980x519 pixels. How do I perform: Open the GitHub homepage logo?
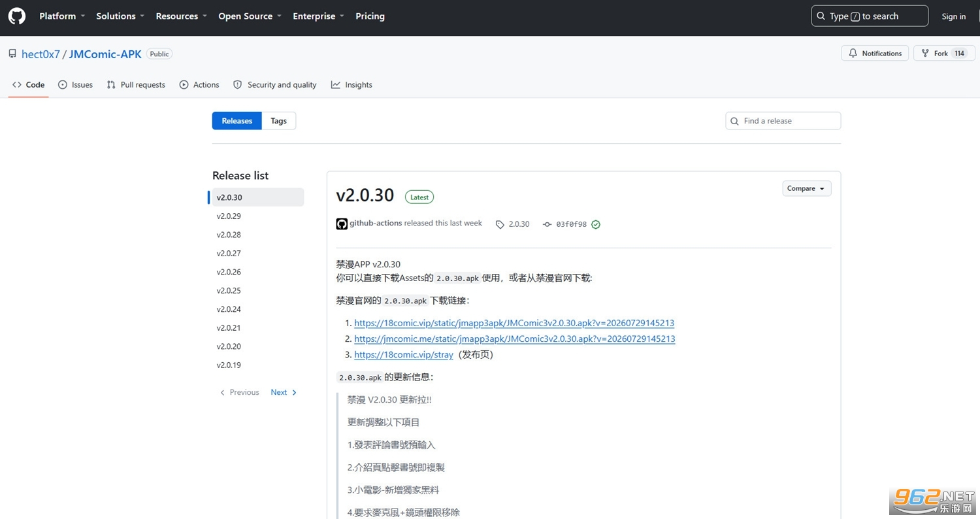17,16
